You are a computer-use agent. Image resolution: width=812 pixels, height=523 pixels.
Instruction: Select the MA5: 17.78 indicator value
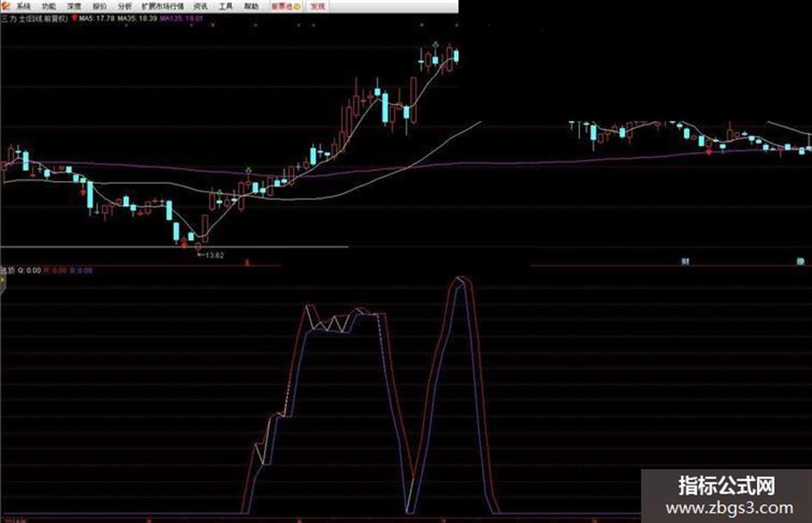coord(97,19)
